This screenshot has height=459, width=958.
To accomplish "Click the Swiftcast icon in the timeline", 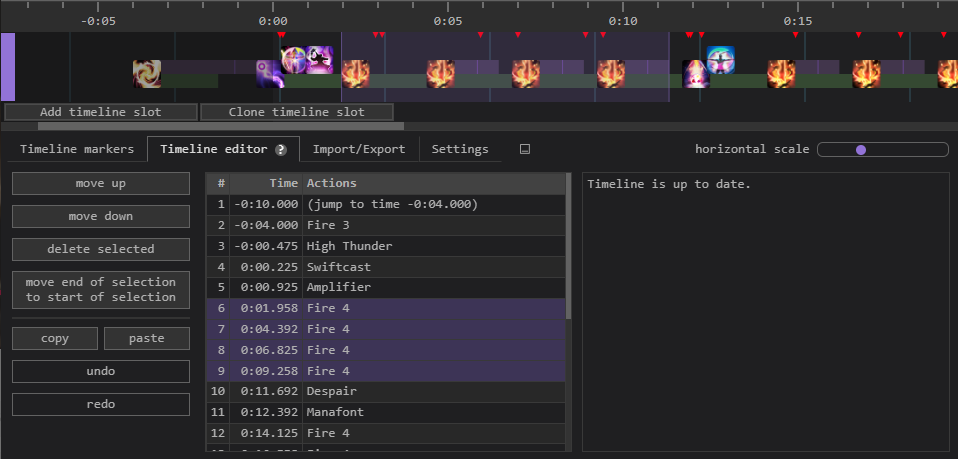I will tap(295, 60).
